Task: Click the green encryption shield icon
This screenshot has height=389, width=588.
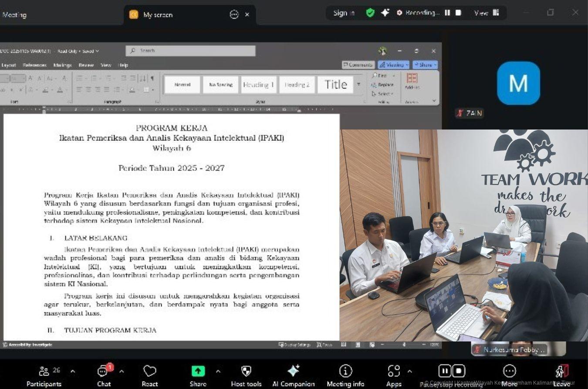Action: click(x=370, y=13)
